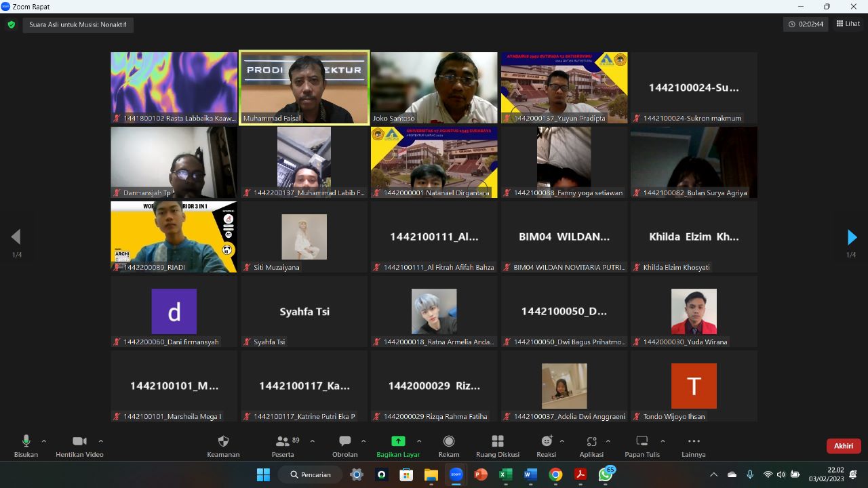This screenshot has height=488, width=868.
Task: Start recording with the Rekam icon
Action: tap(448, 442)
